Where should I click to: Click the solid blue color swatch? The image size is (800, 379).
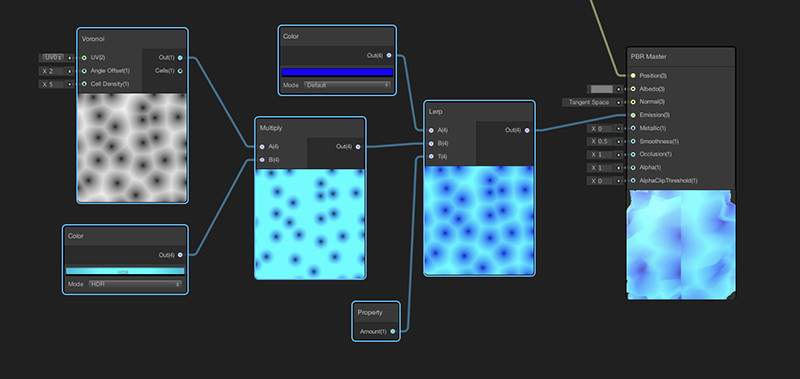tap(337, 72)
